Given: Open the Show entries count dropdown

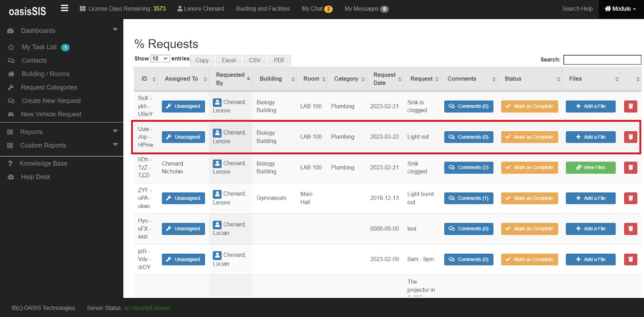Looking at the screenshot, I should pos(160,59).
